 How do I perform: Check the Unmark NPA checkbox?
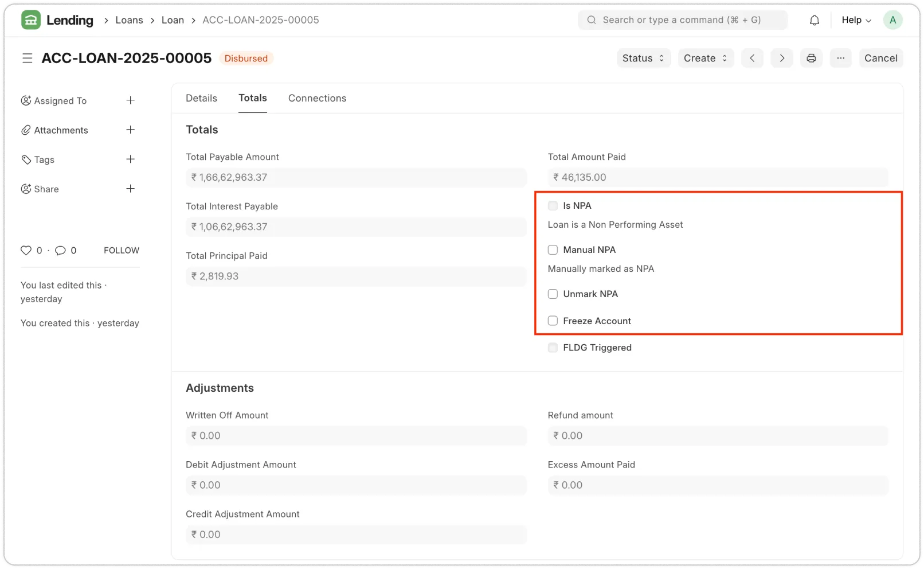553,294
